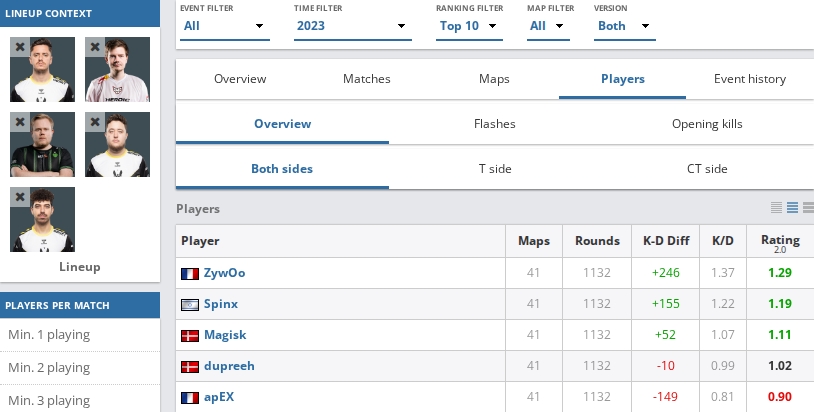The height and width of the screenshot is (412, 814).
Task: Click the French flag next to apEX
Action: 190,398
